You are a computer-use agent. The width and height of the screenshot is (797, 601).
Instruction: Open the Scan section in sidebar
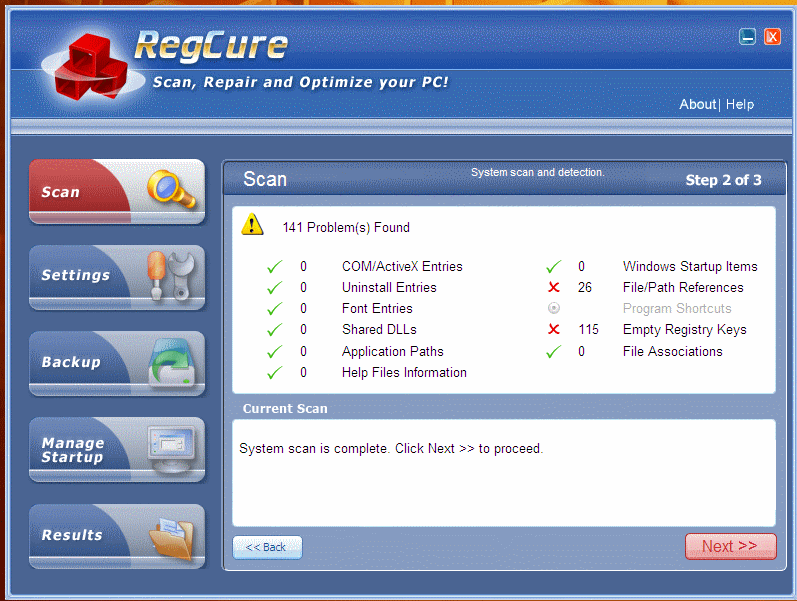point(117,192)
